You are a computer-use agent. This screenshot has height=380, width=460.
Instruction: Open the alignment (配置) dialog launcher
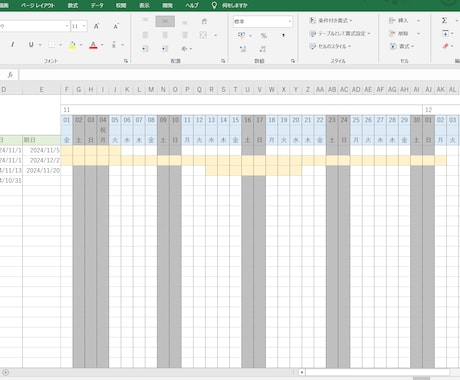(223, 61)
